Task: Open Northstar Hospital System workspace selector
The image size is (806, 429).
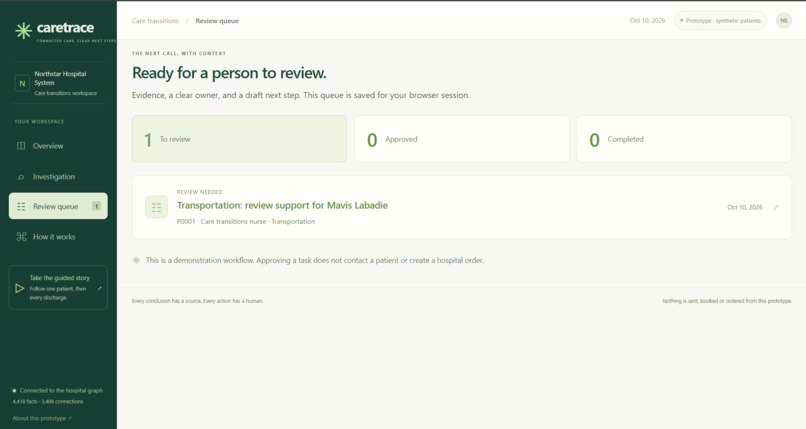Action: click(58, 83)
